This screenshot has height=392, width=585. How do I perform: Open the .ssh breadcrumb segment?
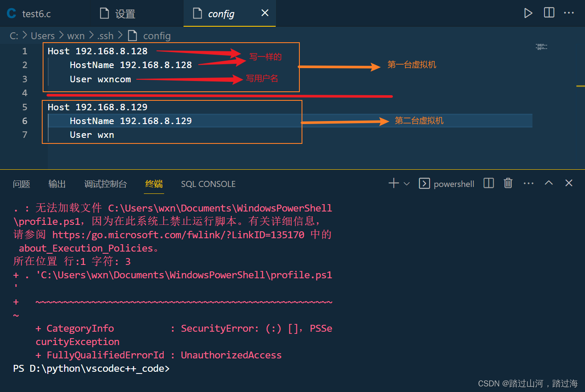[x=105, y=36]
